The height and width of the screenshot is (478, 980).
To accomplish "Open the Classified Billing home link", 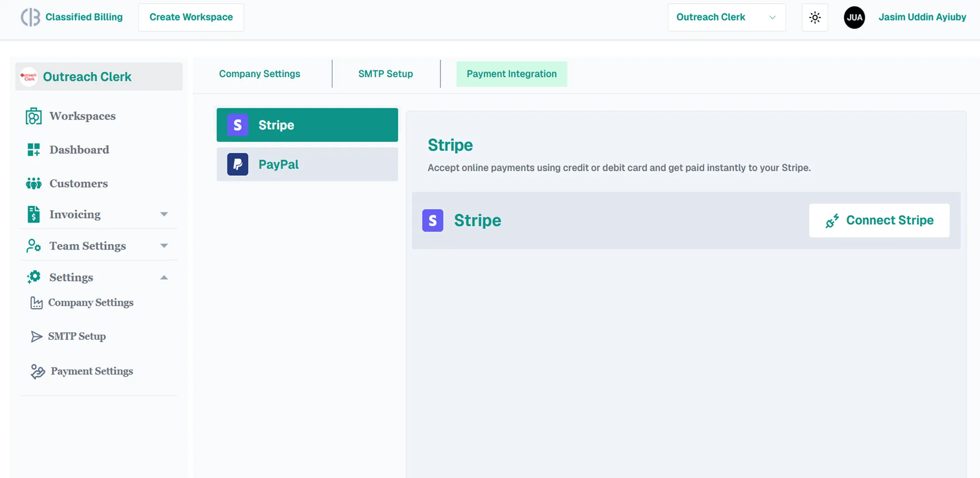I will point(84,17).
